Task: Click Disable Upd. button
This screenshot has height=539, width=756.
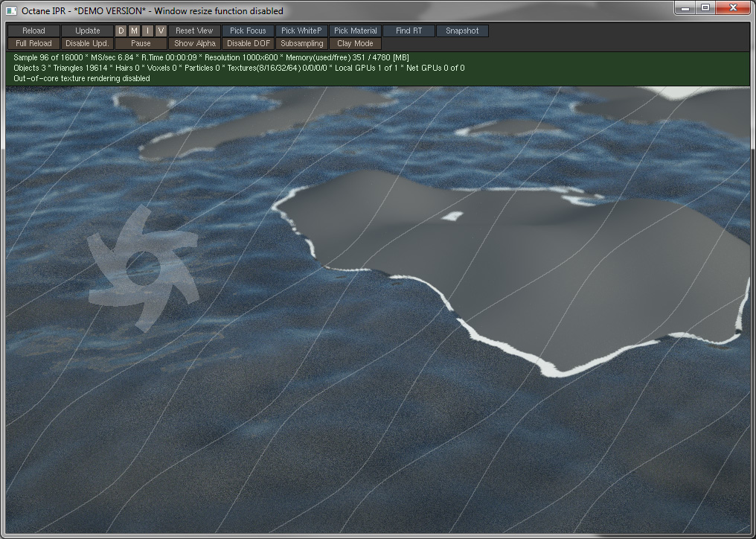Action: 87,43
